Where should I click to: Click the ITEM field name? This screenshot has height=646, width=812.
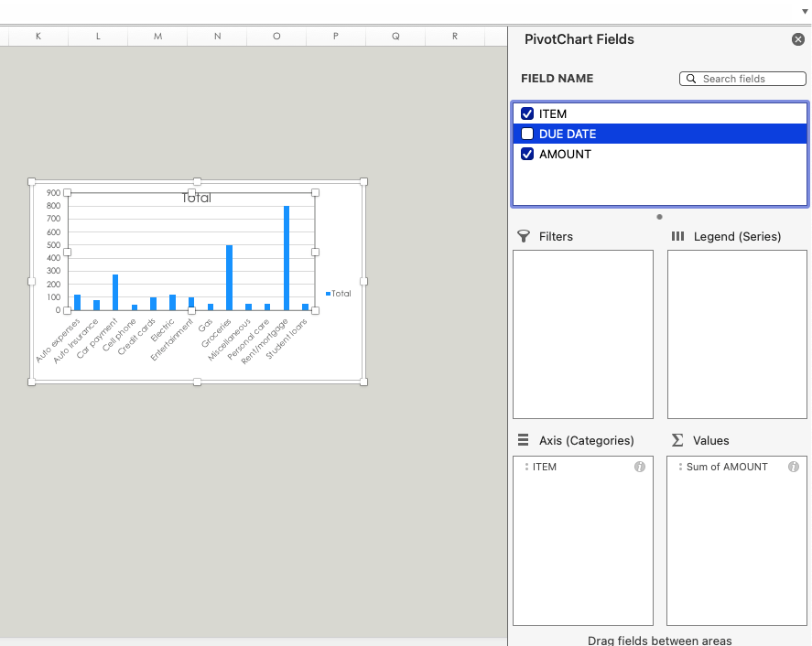coord(553,113)
